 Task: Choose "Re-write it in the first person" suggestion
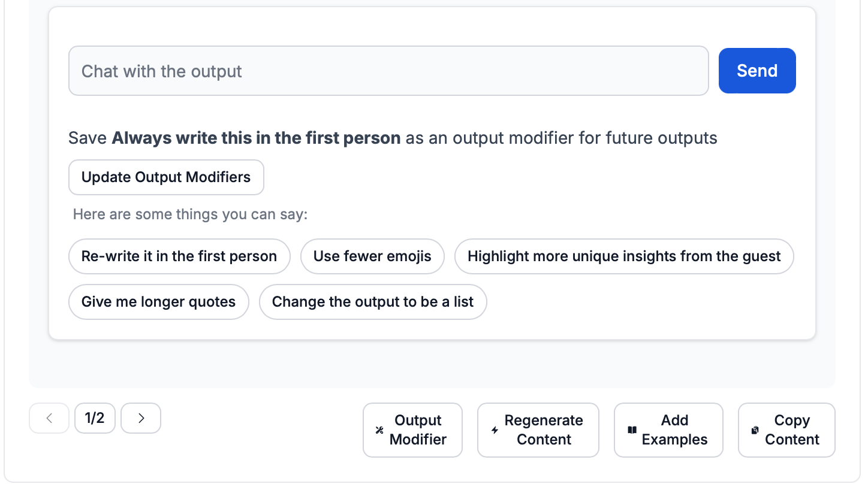pos(179,256)
